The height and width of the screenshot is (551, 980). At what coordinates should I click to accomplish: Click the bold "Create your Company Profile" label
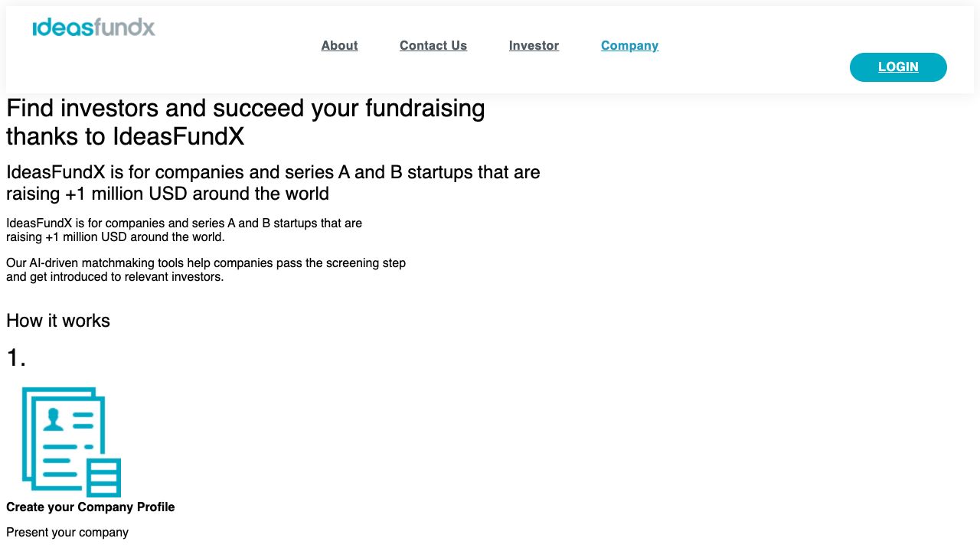(x=90, y=507)
